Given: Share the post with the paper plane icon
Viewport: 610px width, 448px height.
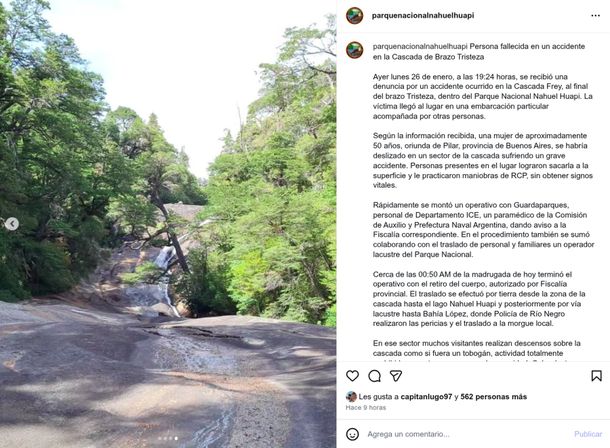Looking at the screenshot, I should pos(396,376).
